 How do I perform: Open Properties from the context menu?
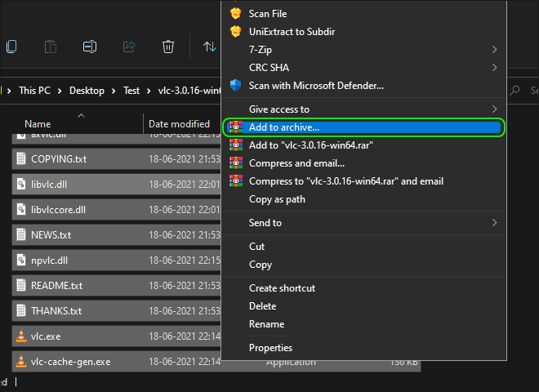click(x=364, y=348)
